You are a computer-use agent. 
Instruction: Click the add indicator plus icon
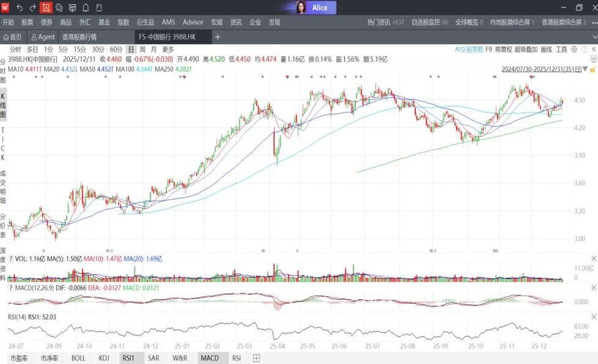tap(257, 358)
